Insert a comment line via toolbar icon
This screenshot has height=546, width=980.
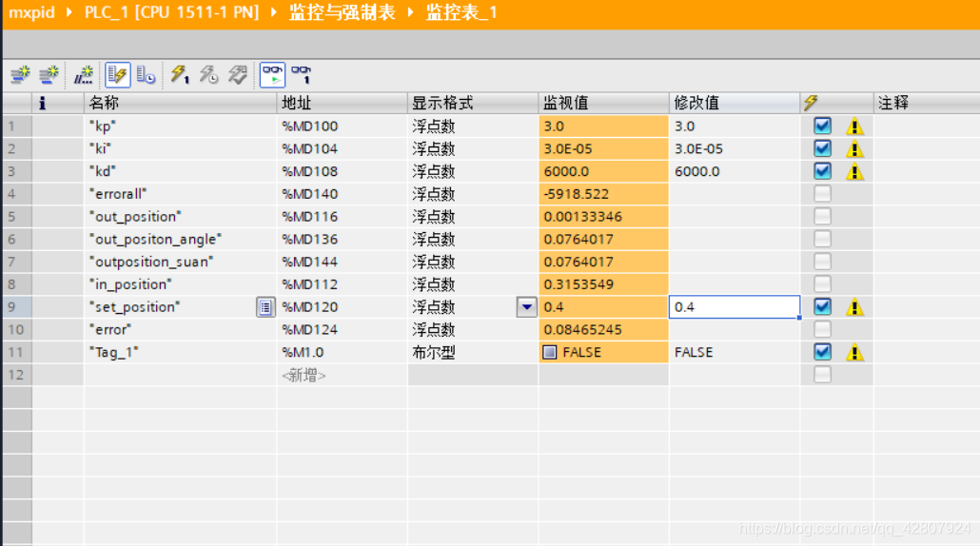point(83,75)
